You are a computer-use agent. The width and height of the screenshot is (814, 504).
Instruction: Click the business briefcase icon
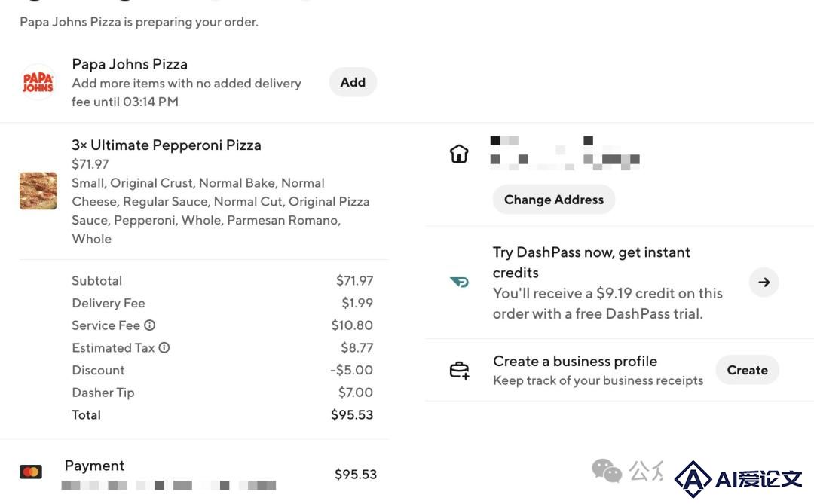pos(460,370)
